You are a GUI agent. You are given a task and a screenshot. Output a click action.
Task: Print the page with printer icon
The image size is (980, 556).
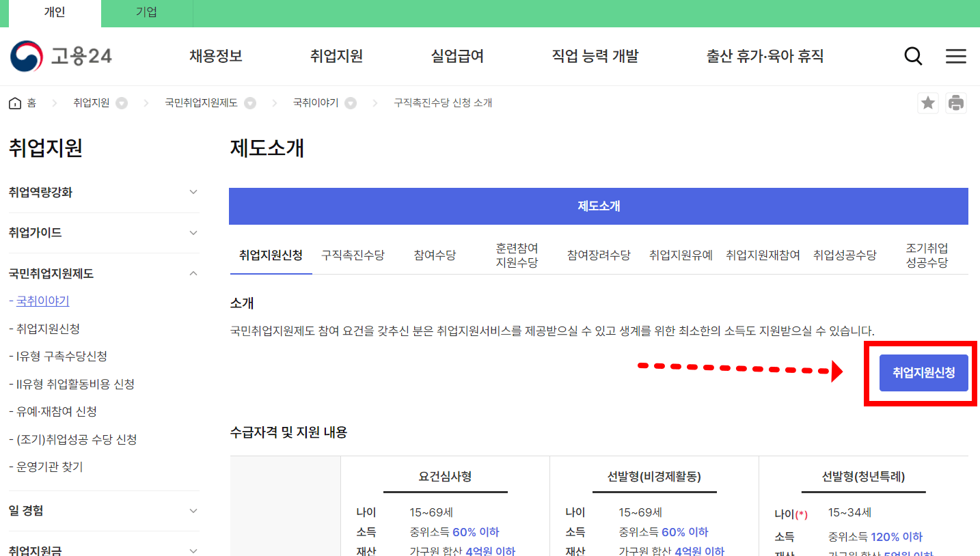point(956,103)
